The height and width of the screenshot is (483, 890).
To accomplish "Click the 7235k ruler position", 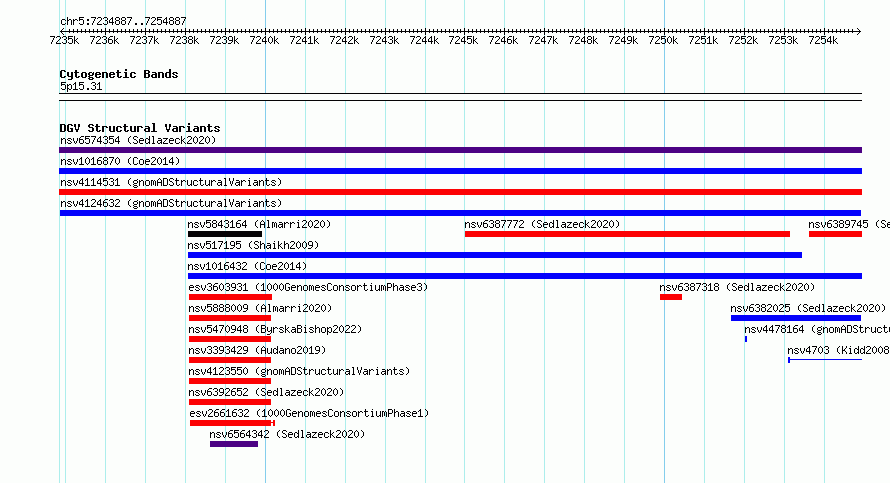I will click(x=64, y=40).
